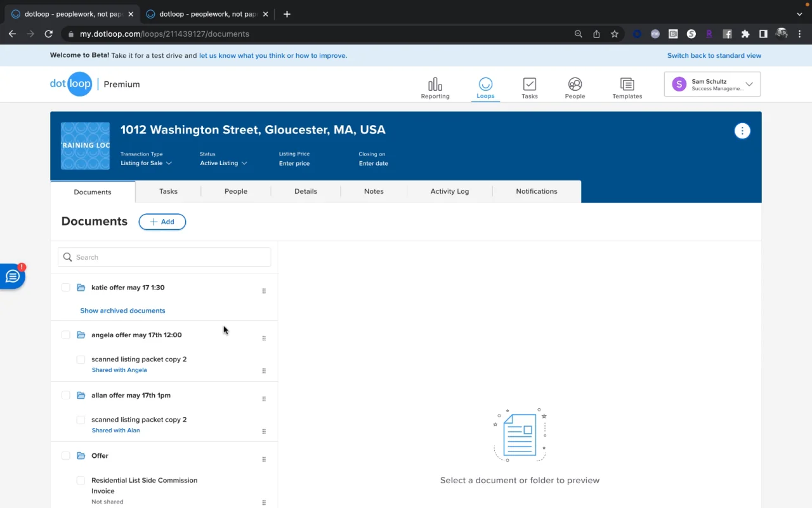Image resolution: width=812 pixels, height=508 pixels.
Task: Check the katie offer may 17 folder checkbox
Action: (66, 288)
